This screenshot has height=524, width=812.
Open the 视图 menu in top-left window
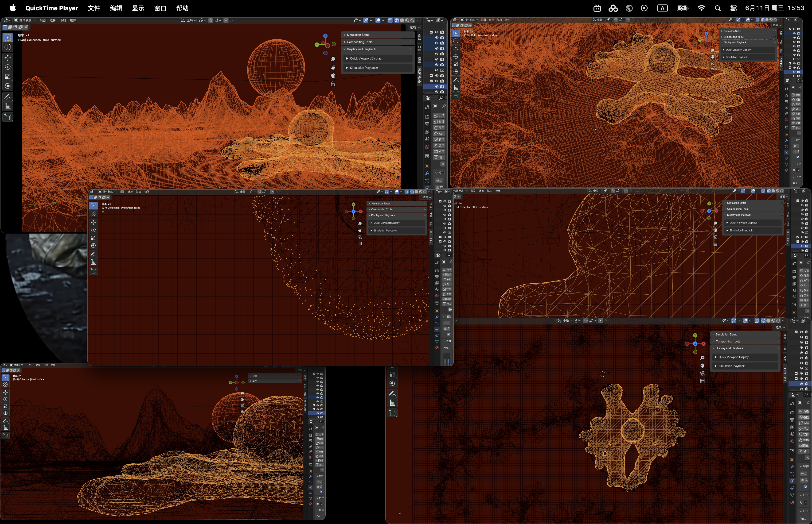[x=43, y=20]
